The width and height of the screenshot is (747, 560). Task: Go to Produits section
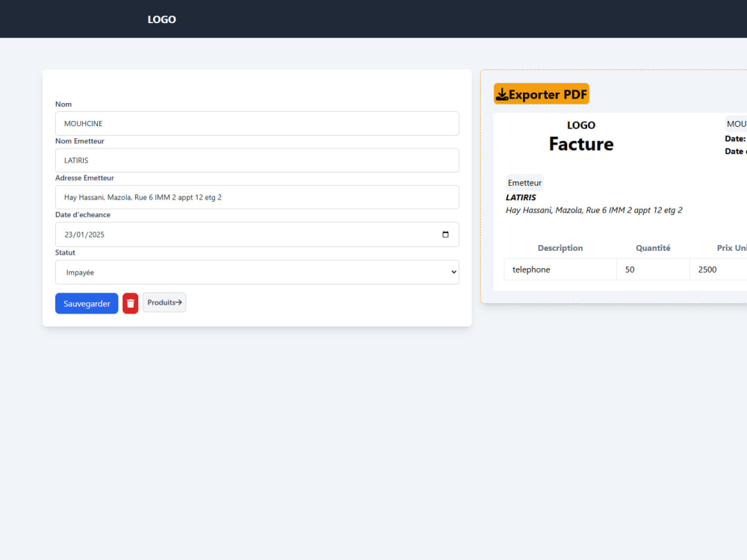click(x=164, y=302)
